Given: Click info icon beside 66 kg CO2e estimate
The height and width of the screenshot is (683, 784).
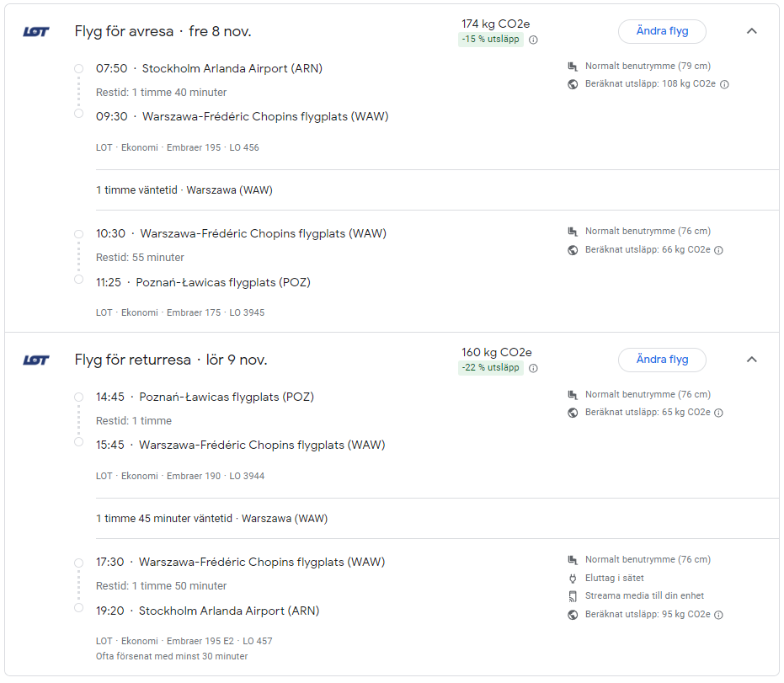Looking at the screenshot, I should click(x=719, y=250).
